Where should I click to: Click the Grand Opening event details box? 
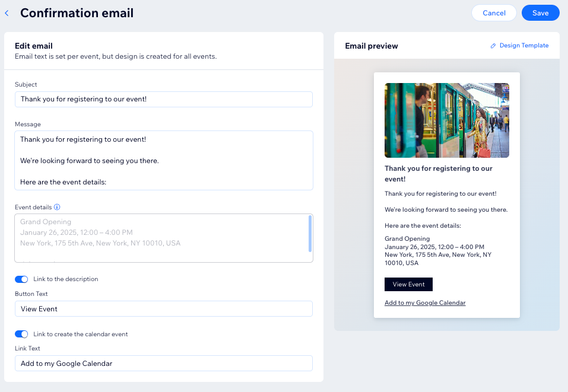point(164,238)
